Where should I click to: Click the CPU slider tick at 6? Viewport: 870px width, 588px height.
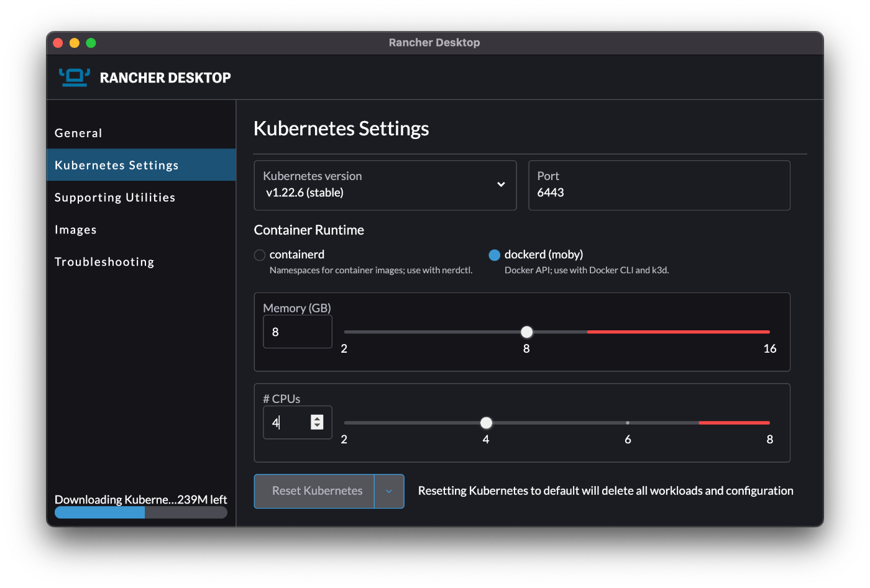click(x=628, y=423)
